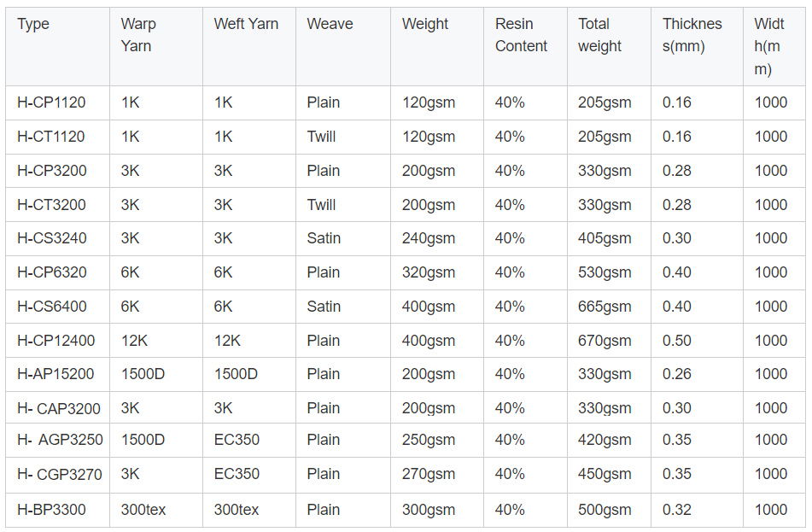Click the Warp Yarn column header

coord(138,35)
